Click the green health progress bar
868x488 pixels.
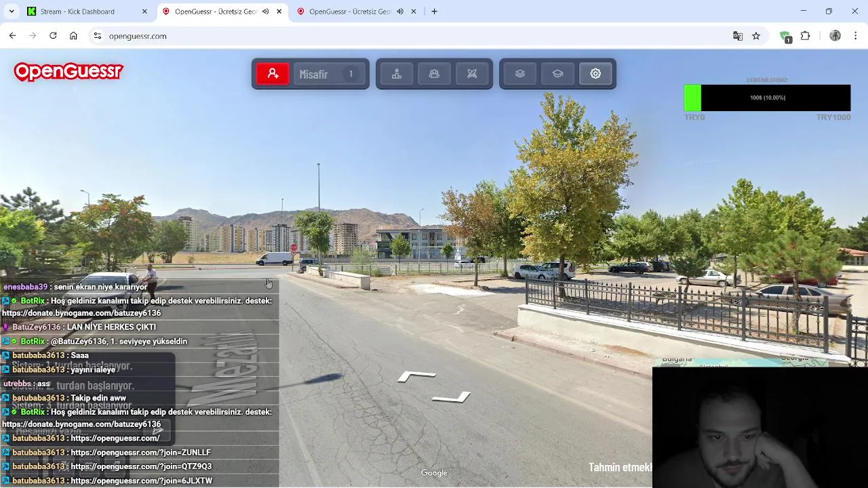coord(767,98)
